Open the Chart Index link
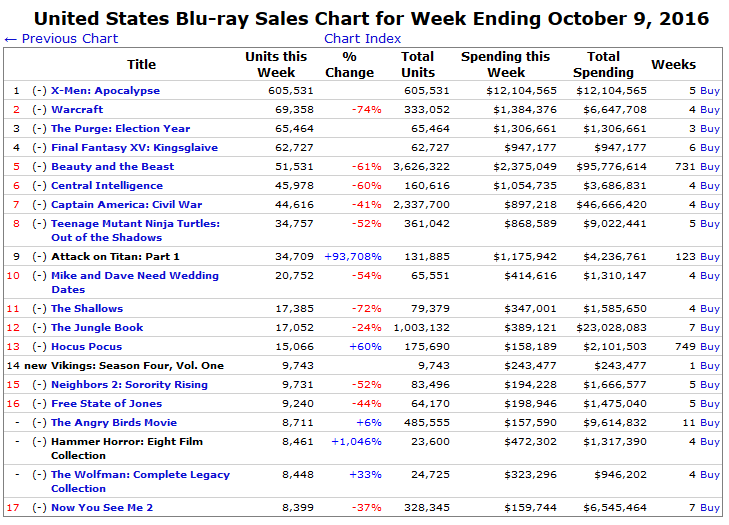The width and height of the screenshot is (729, 525). [362, 39]
